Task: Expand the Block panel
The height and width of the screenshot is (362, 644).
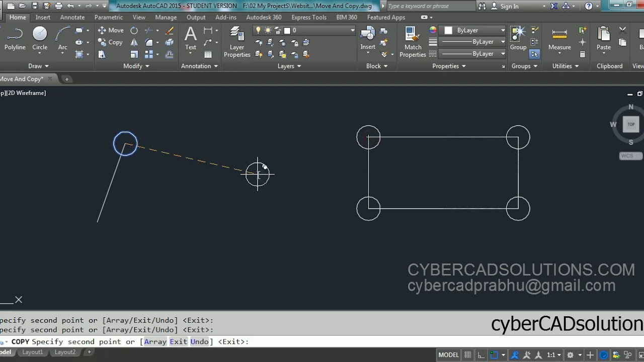Action: pyautogui.click(x=377, y=66)
